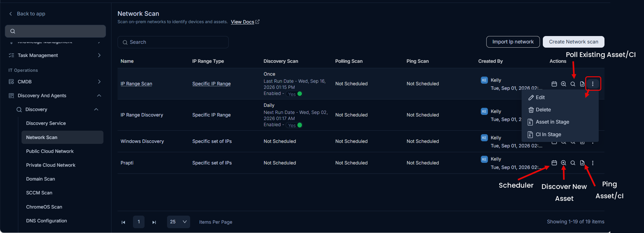This screenshot has height=233, width=644.
Task: Poll existing assets for Prapti scan
Action: pos(573,163)
